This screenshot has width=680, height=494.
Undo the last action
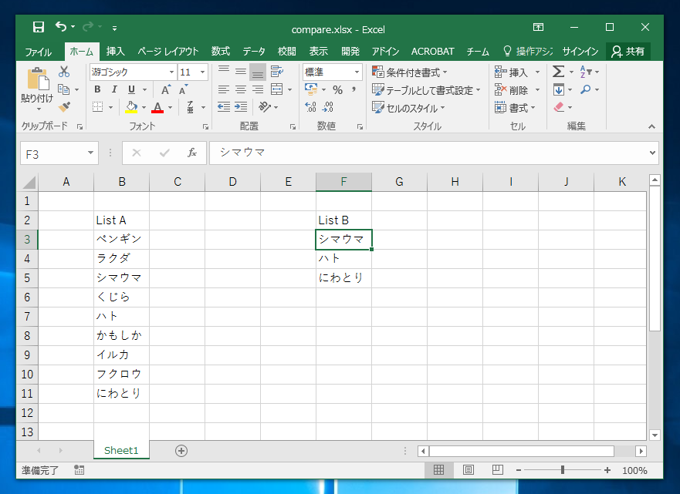(x=61, y=27)
